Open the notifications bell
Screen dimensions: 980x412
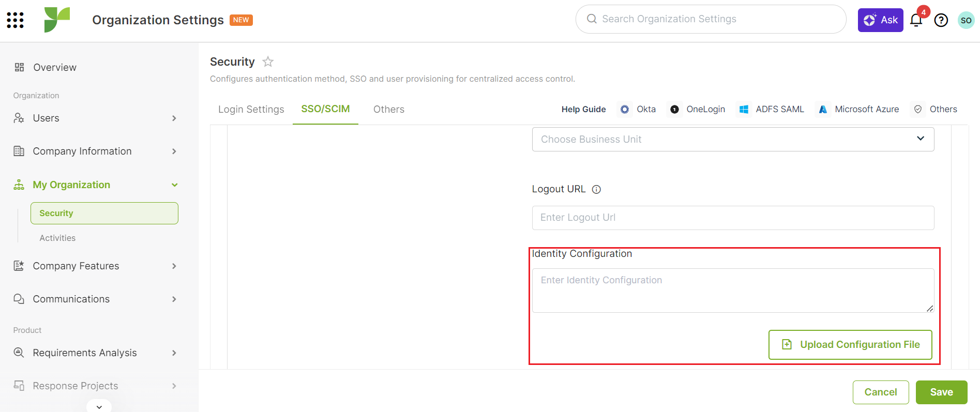916,20
